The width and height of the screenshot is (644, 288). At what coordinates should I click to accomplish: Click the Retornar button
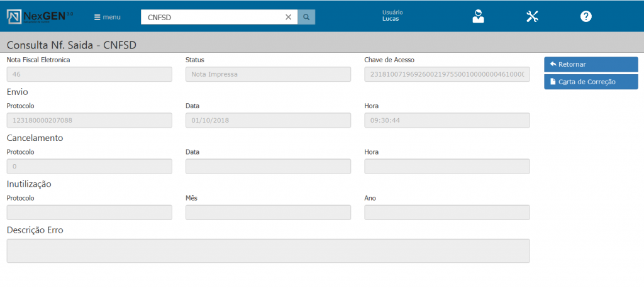[591, 64]
